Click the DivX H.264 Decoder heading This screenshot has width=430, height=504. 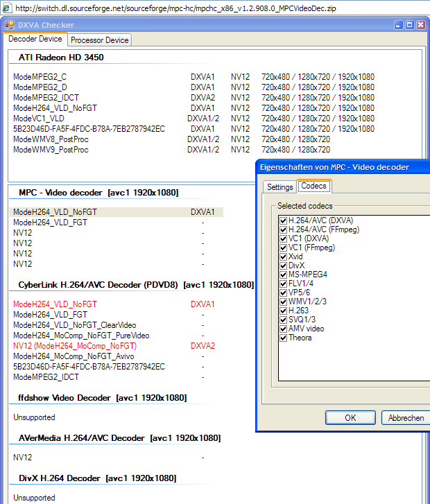[98, 478]
